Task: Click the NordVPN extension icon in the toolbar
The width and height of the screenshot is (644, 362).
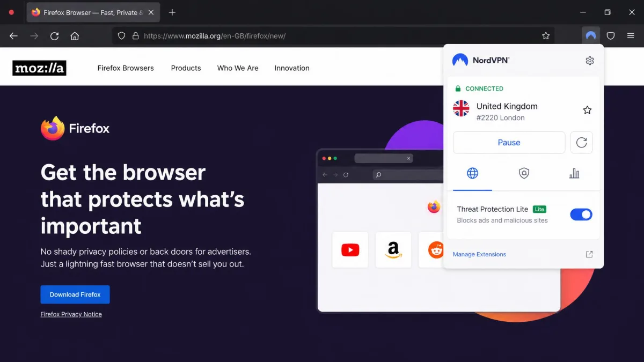Action: (591, 36)
